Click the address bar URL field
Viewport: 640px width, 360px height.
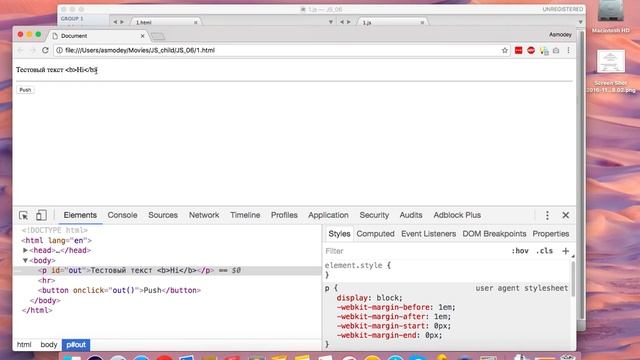(x=282, y=50)
